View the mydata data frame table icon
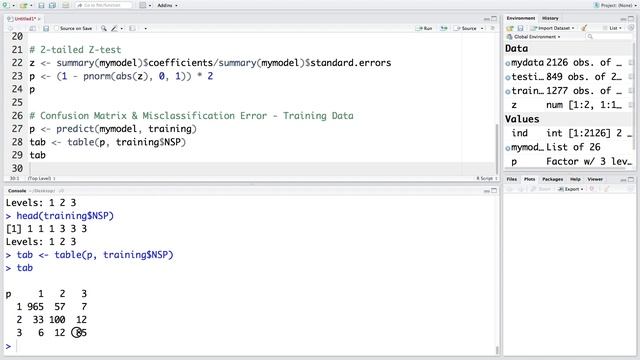This screenshot has width=640, height=360. (x=631, y=62)
